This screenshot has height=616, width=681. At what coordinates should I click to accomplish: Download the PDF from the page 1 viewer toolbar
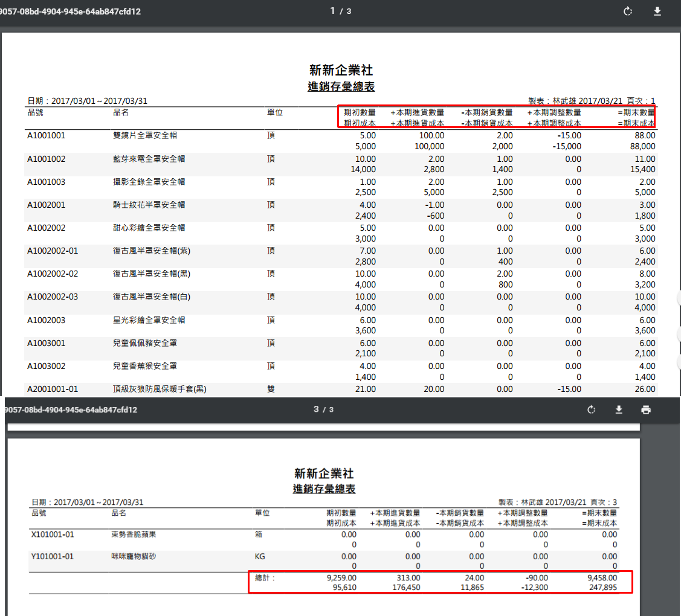pyautogui.click(x=657, y=11)
